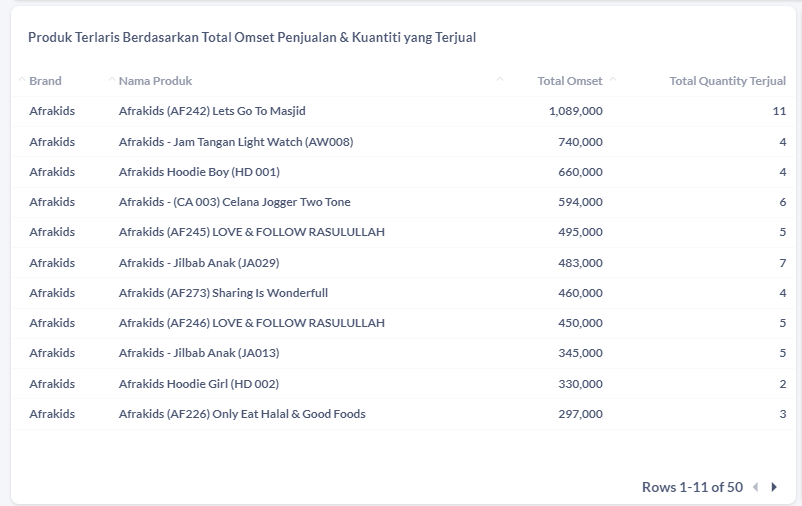Click Afrakids Hoodie Boy (HD 001) cell
The image size is (802, 506).
tap(199, 172)
